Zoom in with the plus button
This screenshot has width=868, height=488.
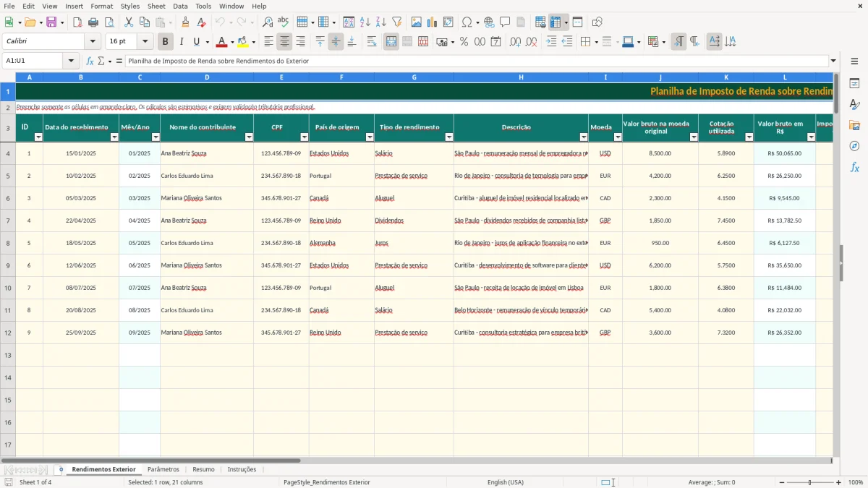[x=839, y=482]
